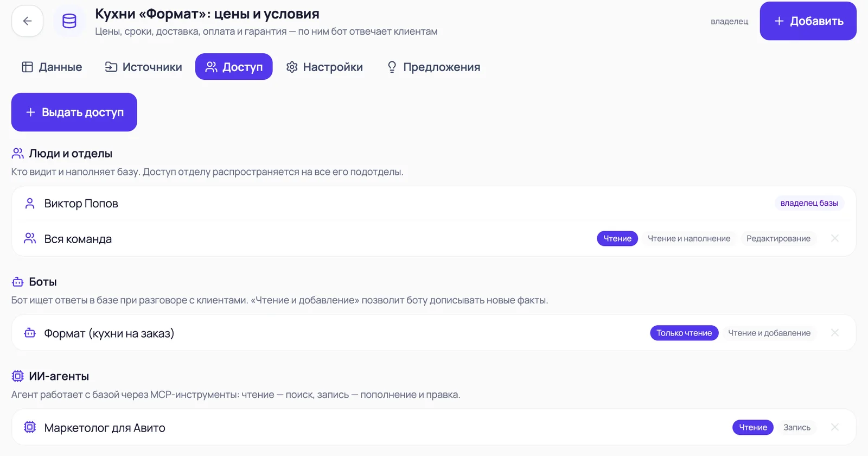The height and width of the screenshot is (456, 868).
Task: Go back using the arrow button
Action: tap(27, 21)
